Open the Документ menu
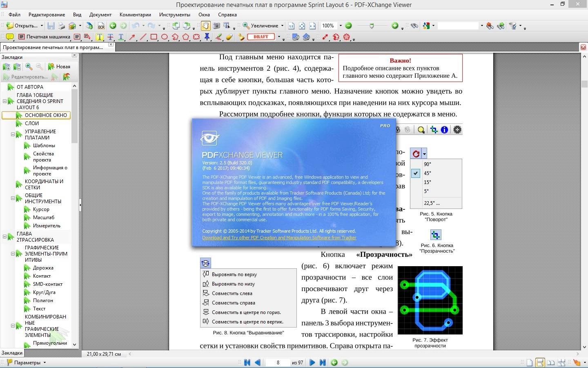The image size is (588, 368). click(x=100, y=14)
